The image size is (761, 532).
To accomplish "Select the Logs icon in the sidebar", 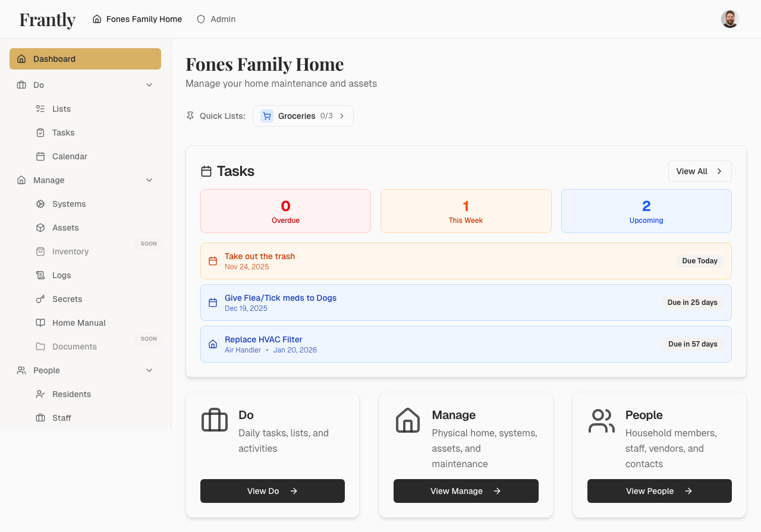I will (39, 275).
